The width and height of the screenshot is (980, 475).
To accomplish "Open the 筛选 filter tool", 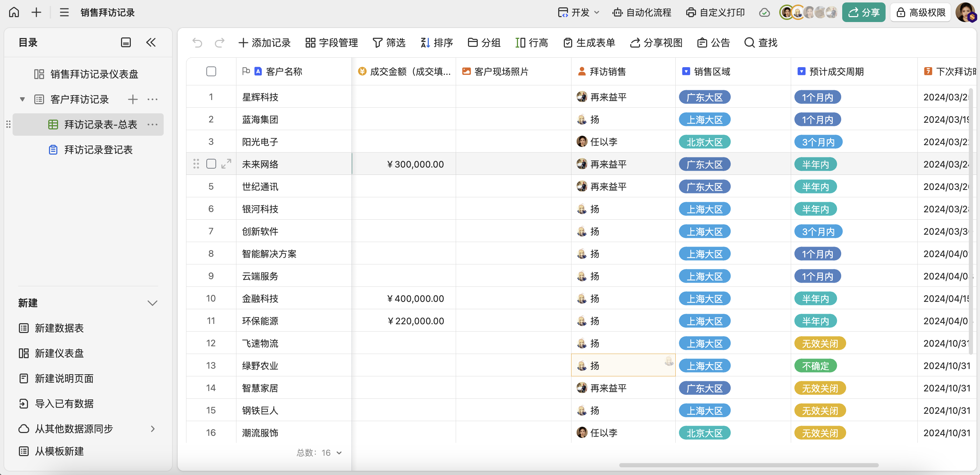I will point(389,43).
